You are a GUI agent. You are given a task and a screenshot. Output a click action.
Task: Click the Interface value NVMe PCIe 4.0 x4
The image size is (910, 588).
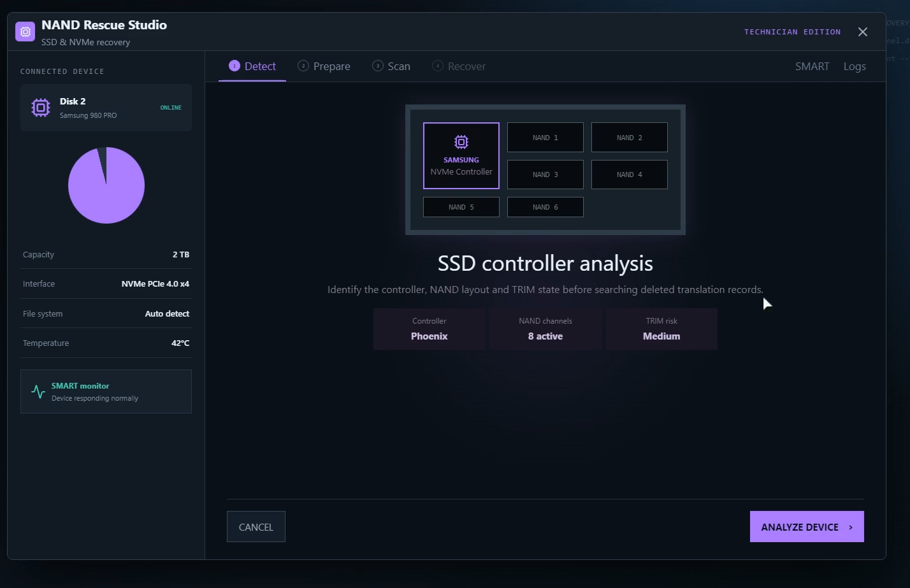coord(155,284)
